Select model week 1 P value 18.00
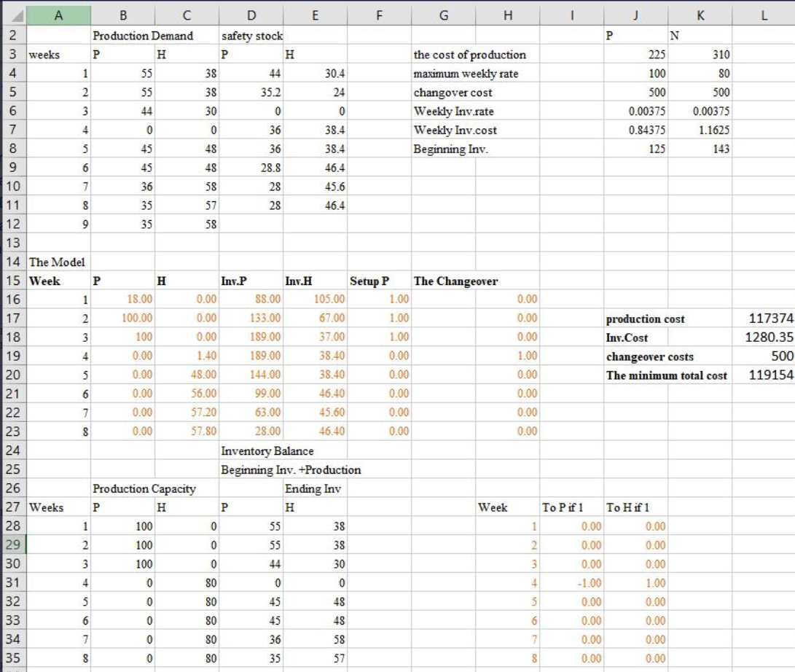Screen dimensions: 795x672 click(x=122, y=300)
